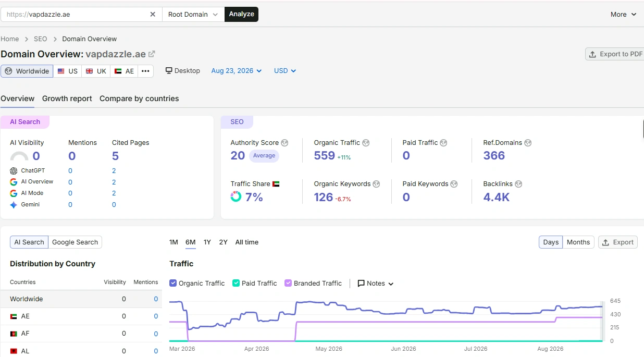Click the AL flag in country list
Viewport: 644px width, 357px height.
(14, 351)
